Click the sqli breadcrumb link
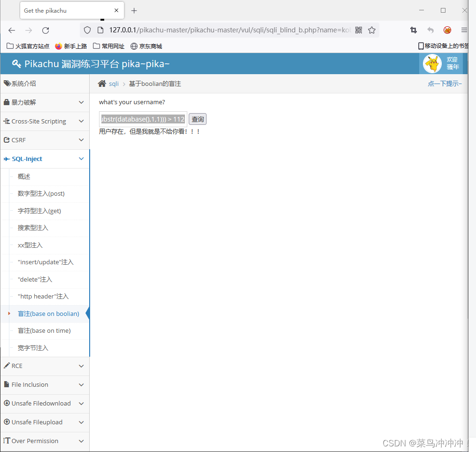The image size is (476, 452). pos(114,84)
